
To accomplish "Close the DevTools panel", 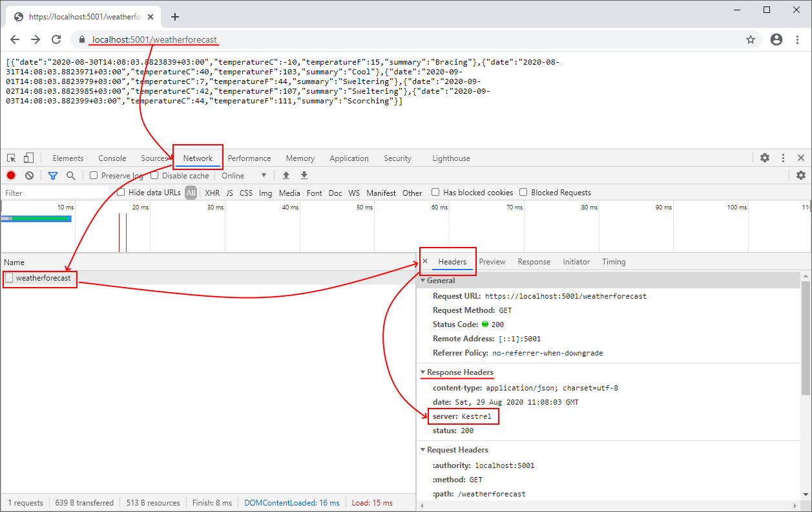I will click(x=801, y=158).
